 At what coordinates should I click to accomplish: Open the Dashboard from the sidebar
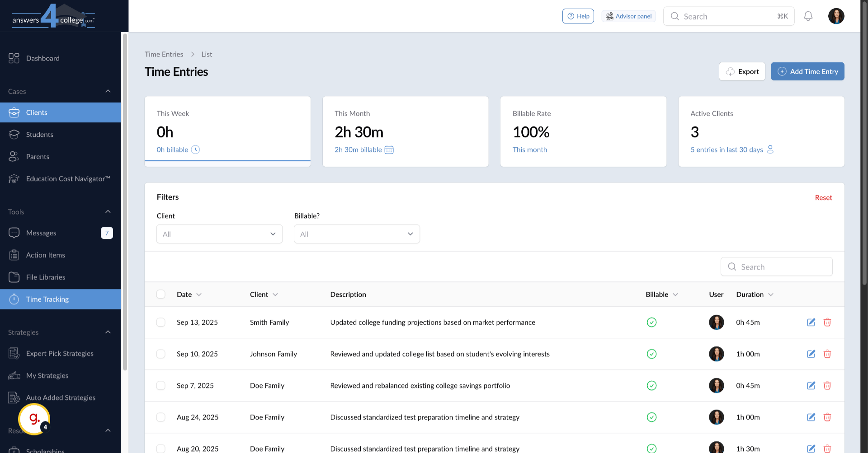click(43, 58)
